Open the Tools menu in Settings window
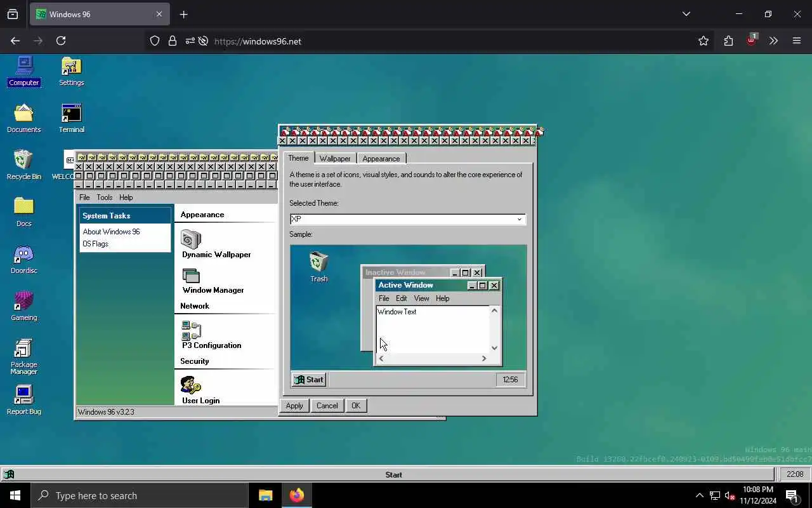 click(105, 197)
